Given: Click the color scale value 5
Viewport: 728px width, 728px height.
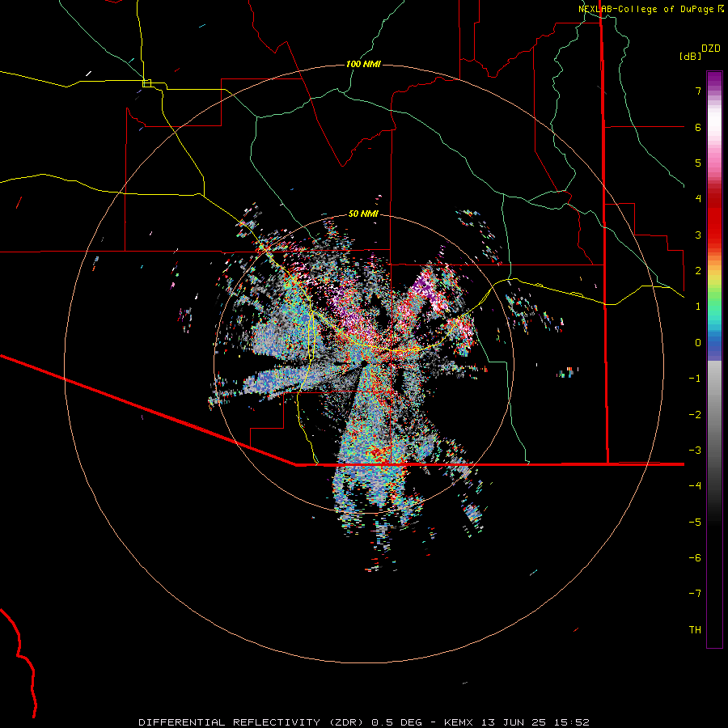Looking at the screenshot, I should pos(698,163).
